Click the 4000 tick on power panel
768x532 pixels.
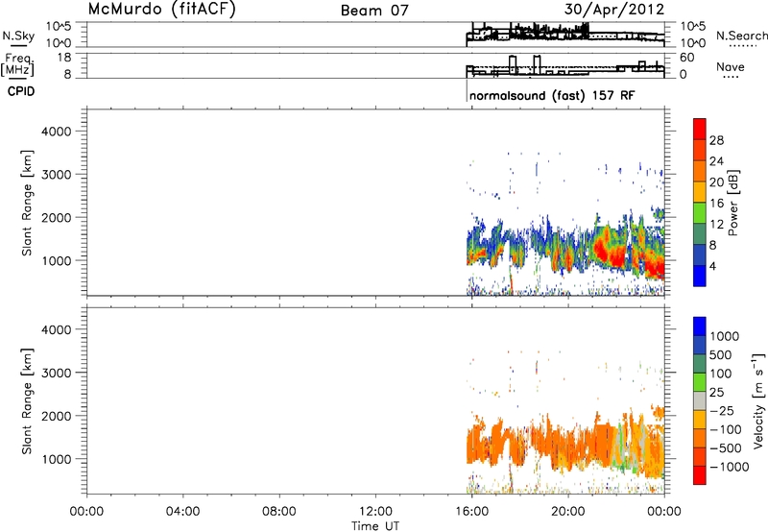coord(56,132)
